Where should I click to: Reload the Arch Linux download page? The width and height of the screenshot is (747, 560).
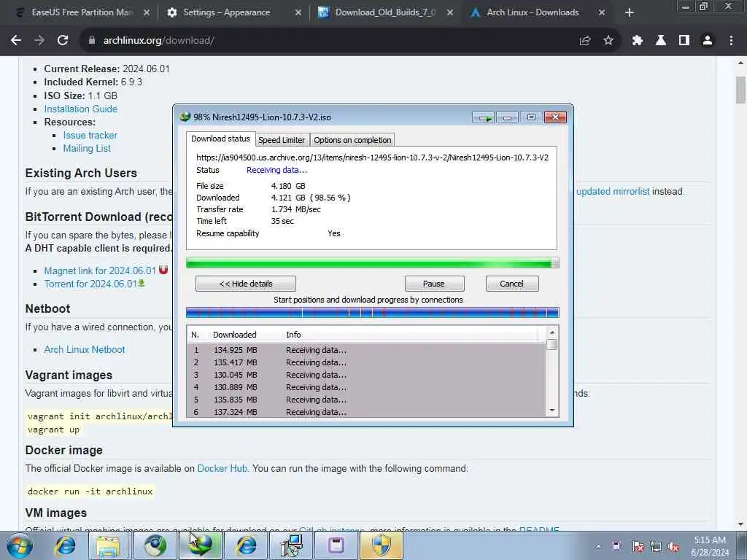[63, 41]
